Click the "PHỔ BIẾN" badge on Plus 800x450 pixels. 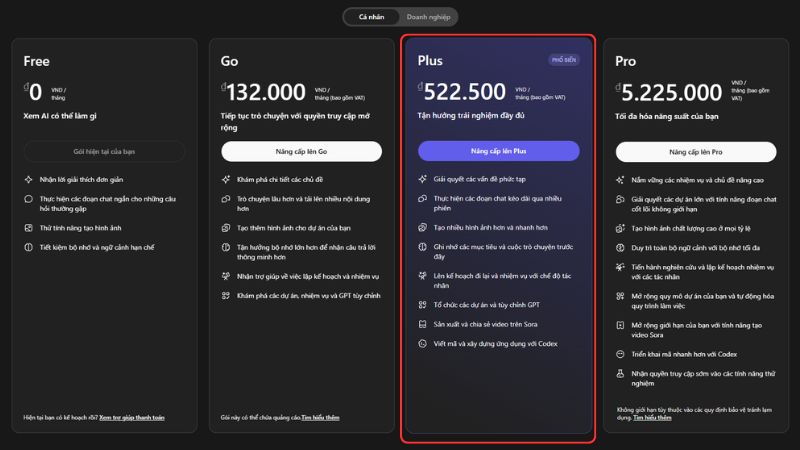565,60
